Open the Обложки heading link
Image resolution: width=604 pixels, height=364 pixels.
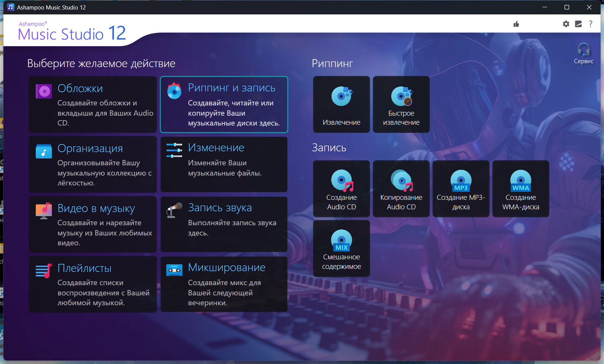pos(80,88)
